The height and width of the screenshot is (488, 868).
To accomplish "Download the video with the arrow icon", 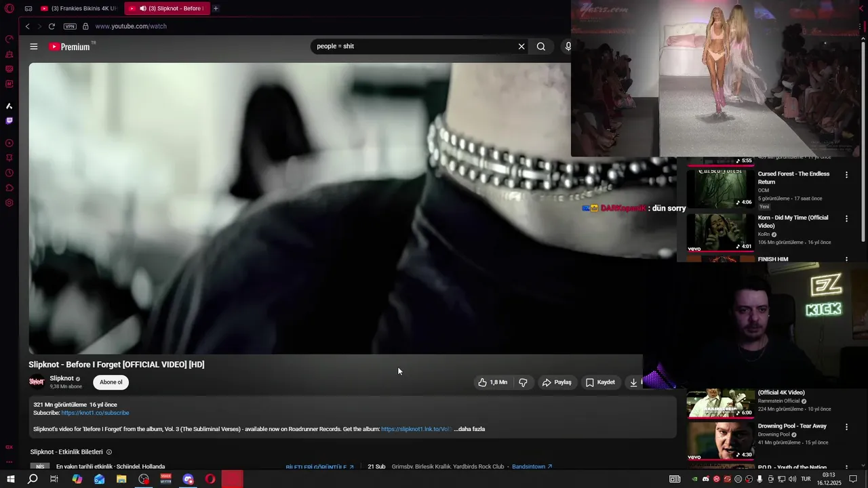I will [x=633, y=382].
